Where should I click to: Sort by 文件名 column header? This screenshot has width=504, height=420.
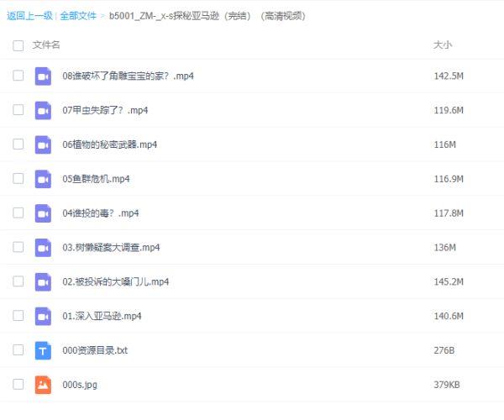click(46, 45)
